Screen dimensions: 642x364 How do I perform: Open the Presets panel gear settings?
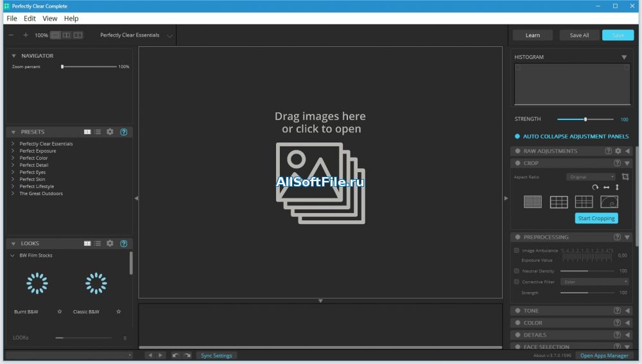(x=110, y=132)
